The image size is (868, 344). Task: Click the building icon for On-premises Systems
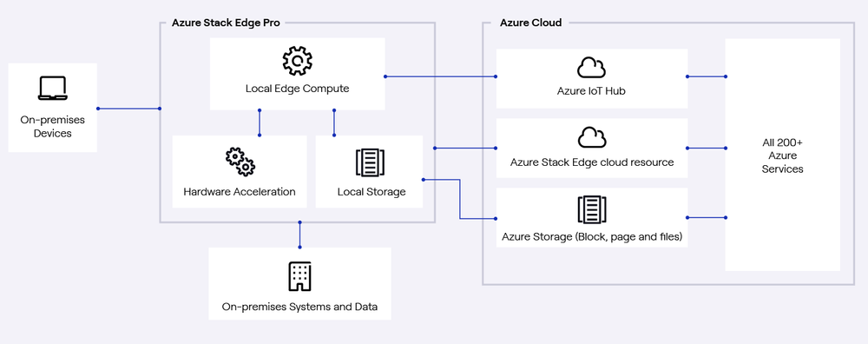point(299,276)
